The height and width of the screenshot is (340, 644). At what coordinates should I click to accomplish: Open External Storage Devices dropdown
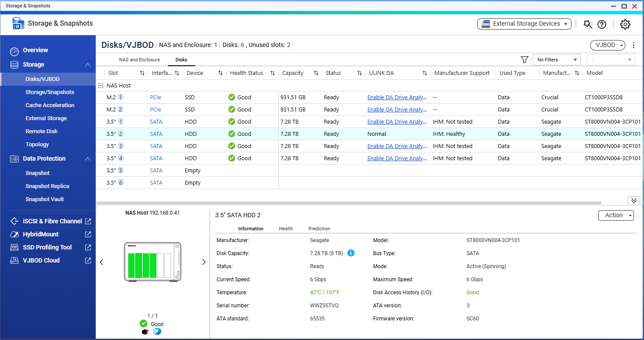pos(524,24)
